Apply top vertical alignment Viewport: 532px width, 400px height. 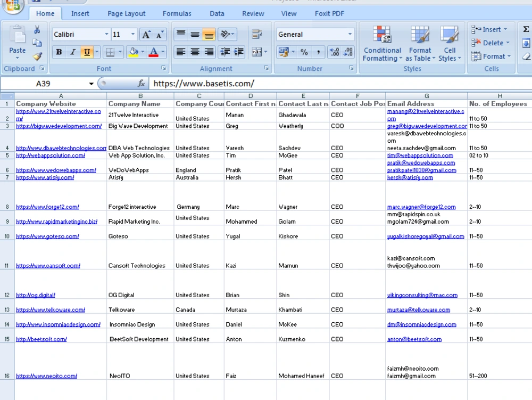coord(181,34)
